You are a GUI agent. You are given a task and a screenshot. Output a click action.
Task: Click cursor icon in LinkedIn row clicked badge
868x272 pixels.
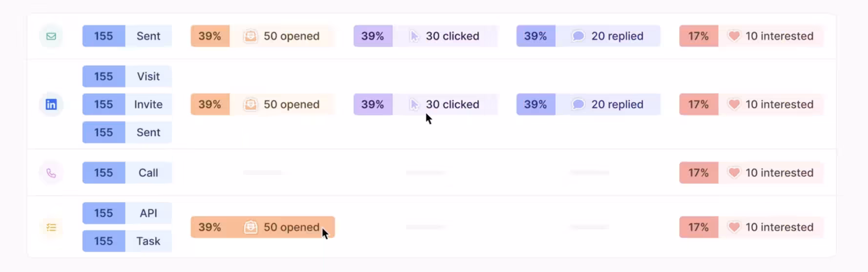pos(414,104)
